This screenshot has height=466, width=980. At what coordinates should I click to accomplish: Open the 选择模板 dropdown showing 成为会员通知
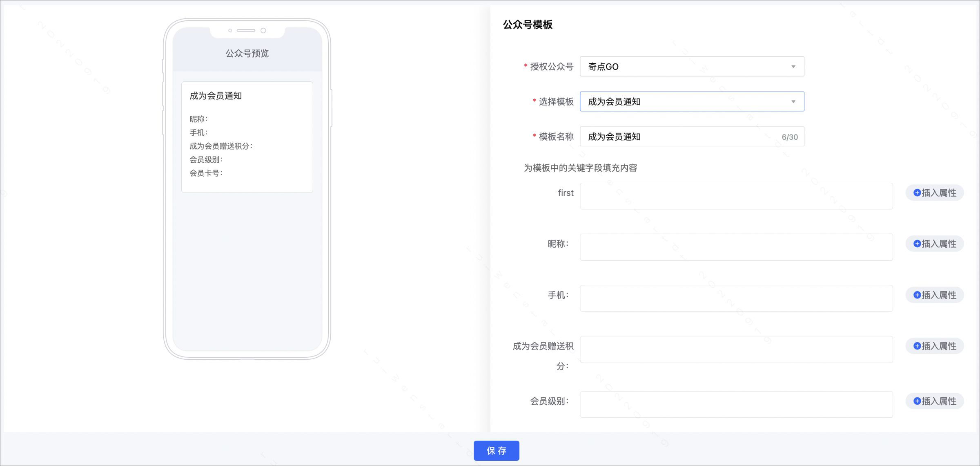click(x=692, y=101)
